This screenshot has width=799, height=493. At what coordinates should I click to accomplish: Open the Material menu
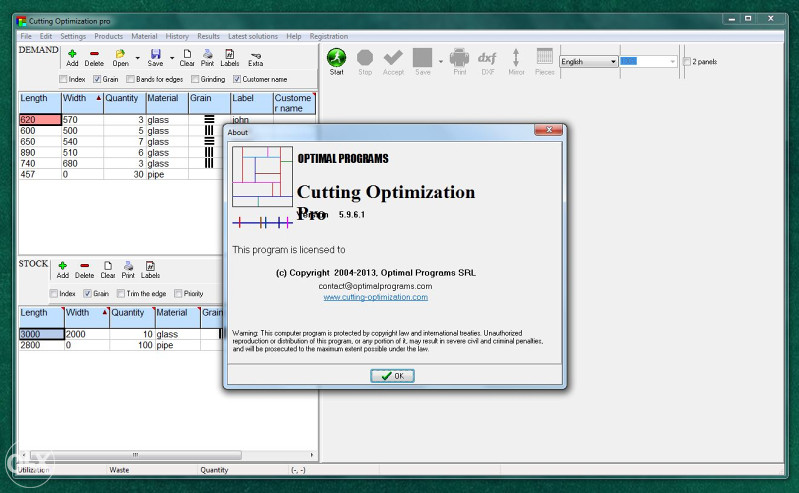(145, 36)
